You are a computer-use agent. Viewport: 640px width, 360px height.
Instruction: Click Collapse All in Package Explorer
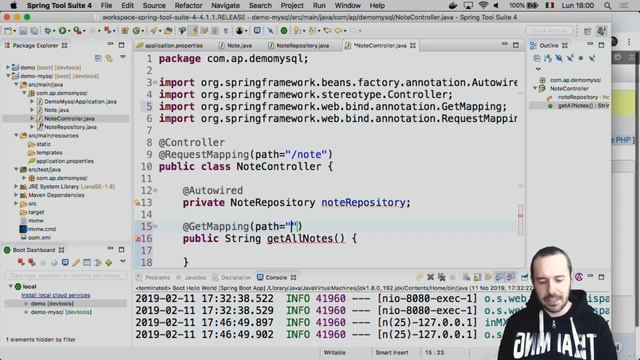(x=98, y=58)
